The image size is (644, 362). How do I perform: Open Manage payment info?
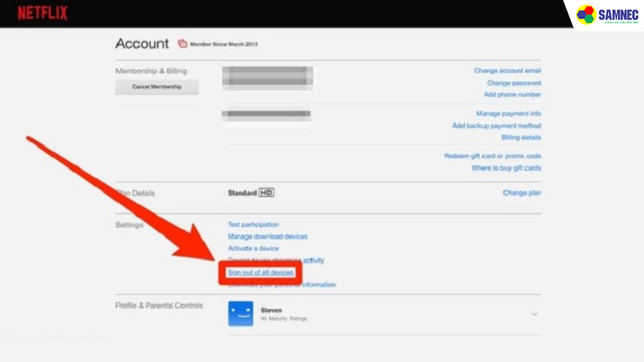[x=508, y=114]
